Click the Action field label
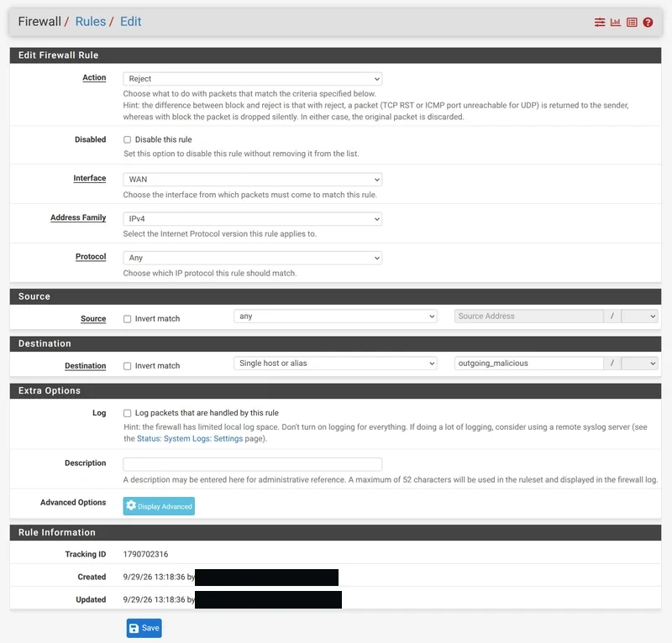The image size is (672, 643). [x=94, y=77]
